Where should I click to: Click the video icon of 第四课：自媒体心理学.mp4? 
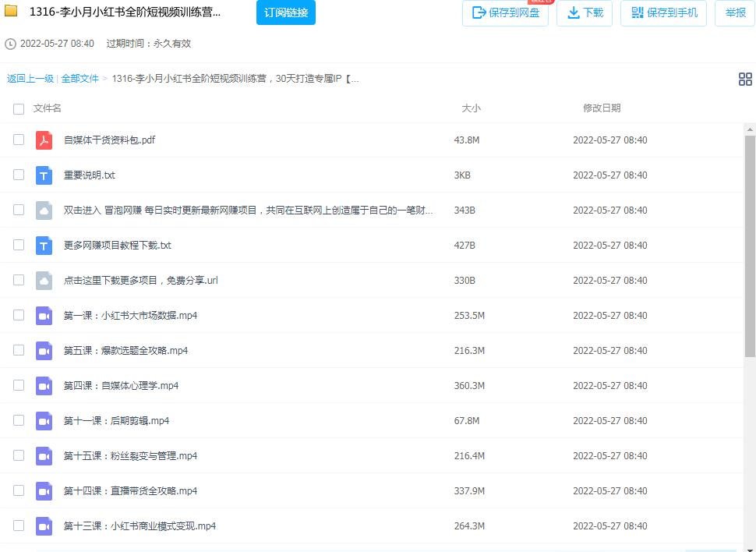[44, 386]
